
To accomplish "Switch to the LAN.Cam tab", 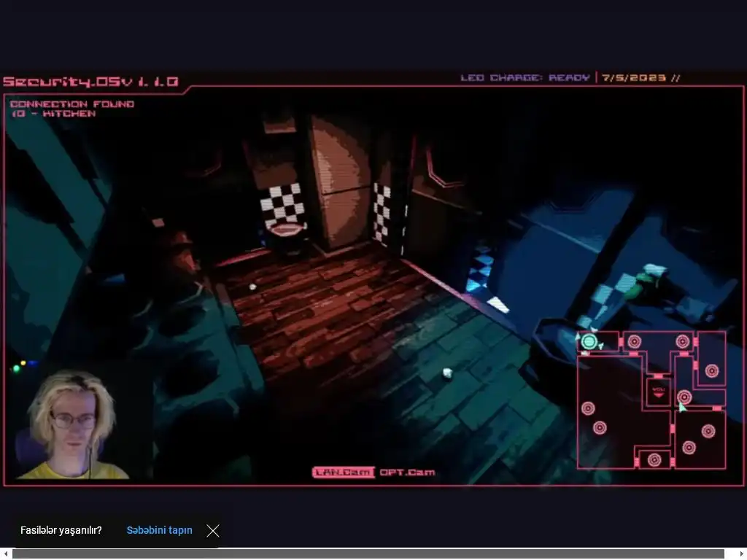I will 343,472.
